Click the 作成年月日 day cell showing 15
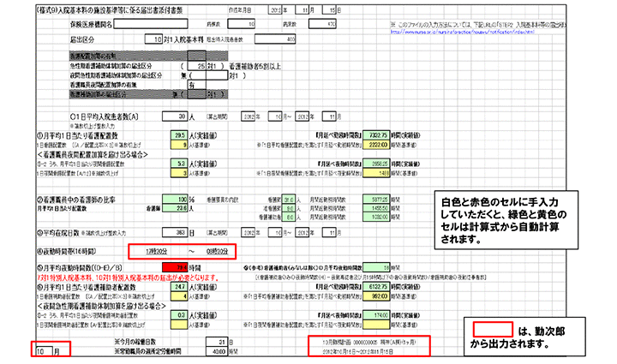 [329, 10]
